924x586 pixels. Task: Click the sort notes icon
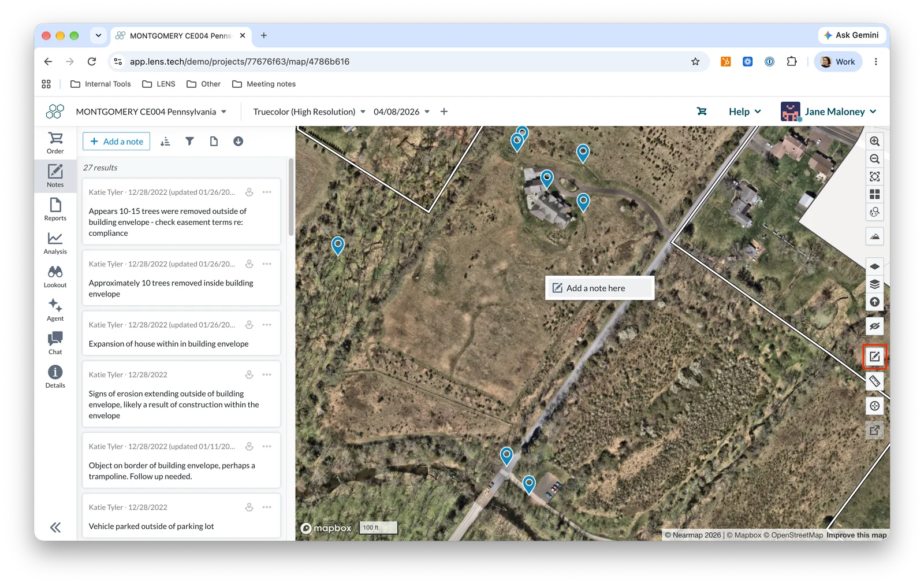[165, 142]
